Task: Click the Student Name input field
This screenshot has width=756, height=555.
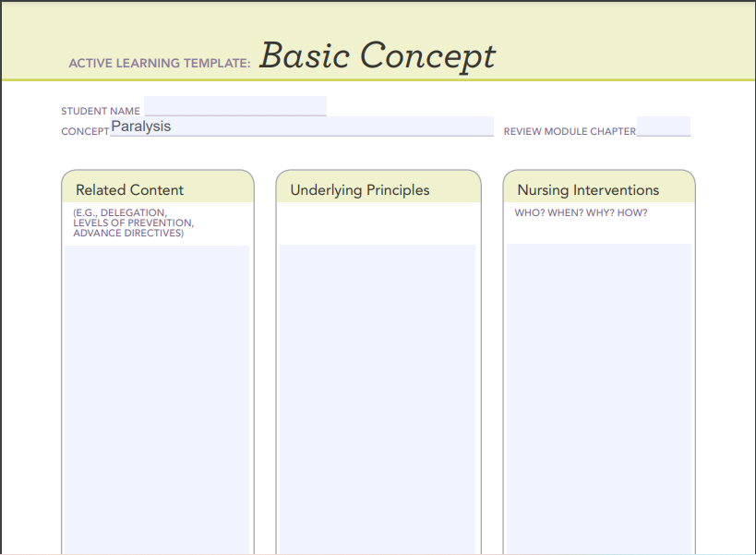Action: 235,105
